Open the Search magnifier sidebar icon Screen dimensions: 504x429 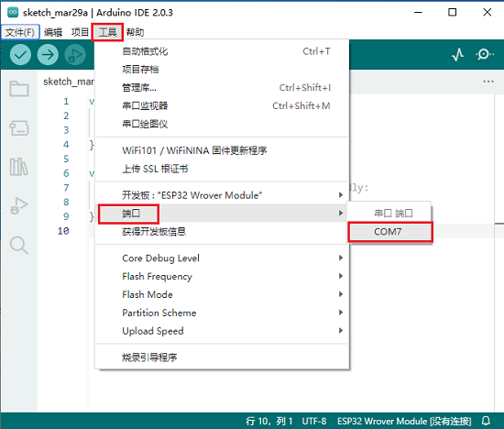pos(19,246)
